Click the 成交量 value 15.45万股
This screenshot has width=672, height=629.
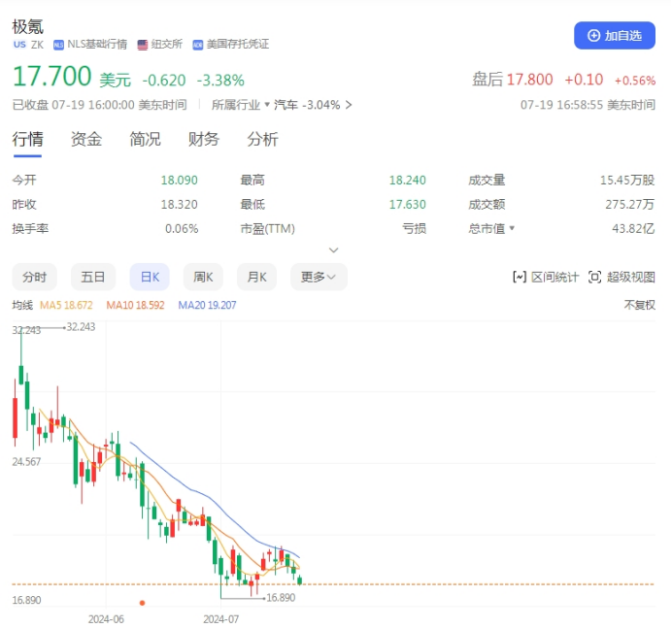[627, 180]
